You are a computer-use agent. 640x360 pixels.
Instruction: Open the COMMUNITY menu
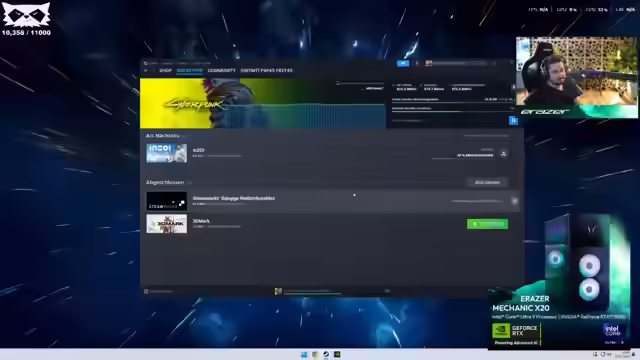(222, 71)
